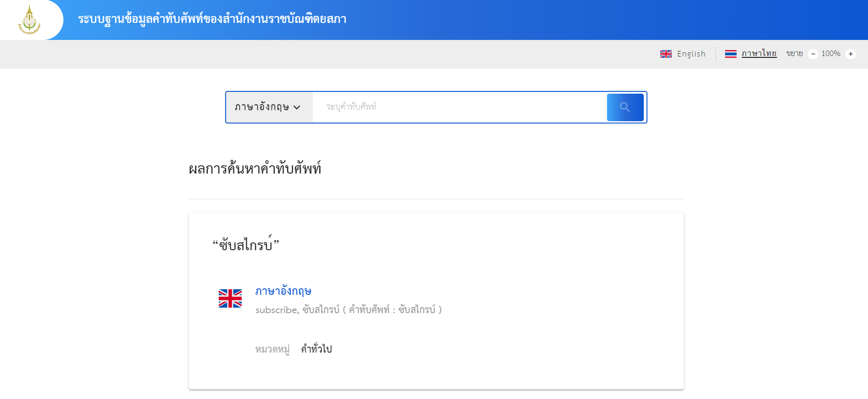Click the 100% zoom level indicator
This screenshot has height=399, width=868.
click(831, 54)
